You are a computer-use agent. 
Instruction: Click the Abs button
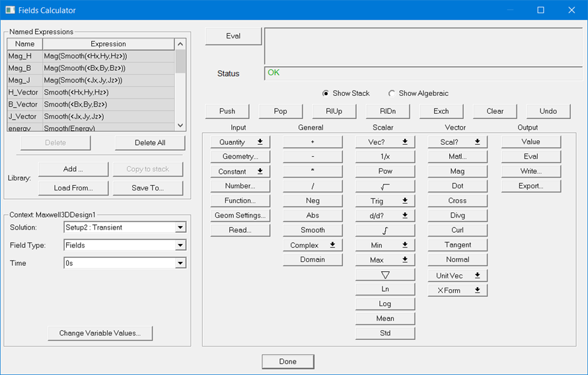(312, 216)
